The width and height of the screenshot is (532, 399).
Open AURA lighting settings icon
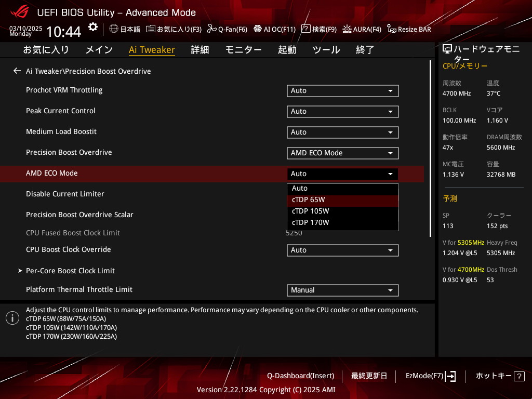(347, 29)
